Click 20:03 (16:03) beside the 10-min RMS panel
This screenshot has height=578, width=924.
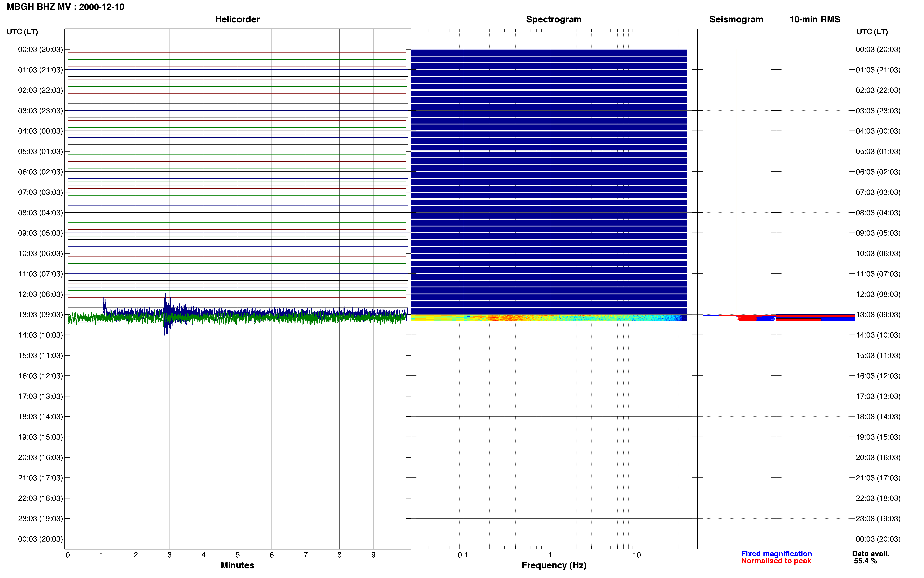[878, 458]
